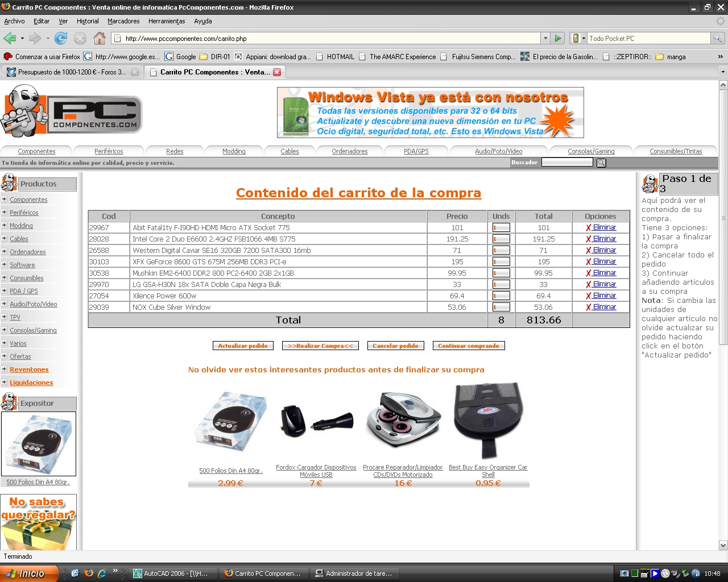Click the red X icon for Abit Fatal1ty row

[589, 228]
